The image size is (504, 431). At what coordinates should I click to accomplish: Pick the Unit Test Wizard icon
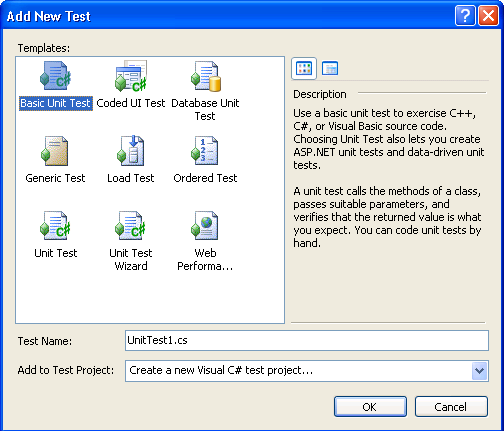tap(131, 226)
